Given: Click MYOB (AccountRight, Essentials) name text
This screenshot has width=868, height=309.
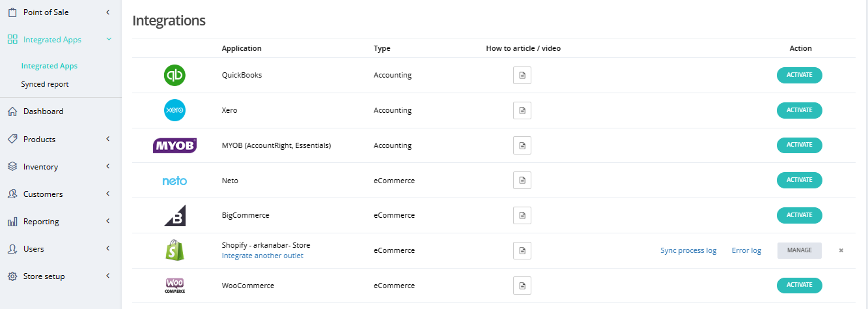Looking at the screenshot, I should click(276, 145).
